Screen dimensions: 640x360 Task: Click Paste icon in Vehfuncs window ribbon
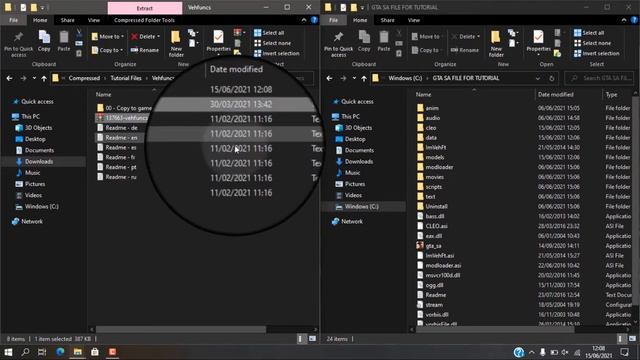64,41
